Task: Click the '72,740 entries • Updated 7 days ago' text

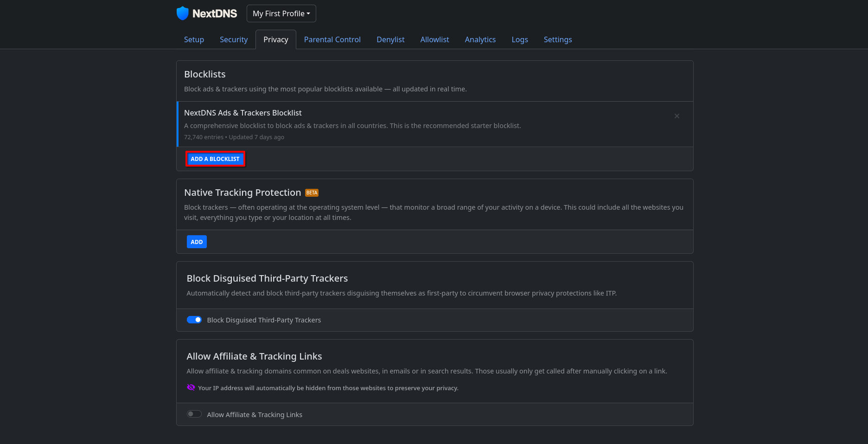Action: 234,137
